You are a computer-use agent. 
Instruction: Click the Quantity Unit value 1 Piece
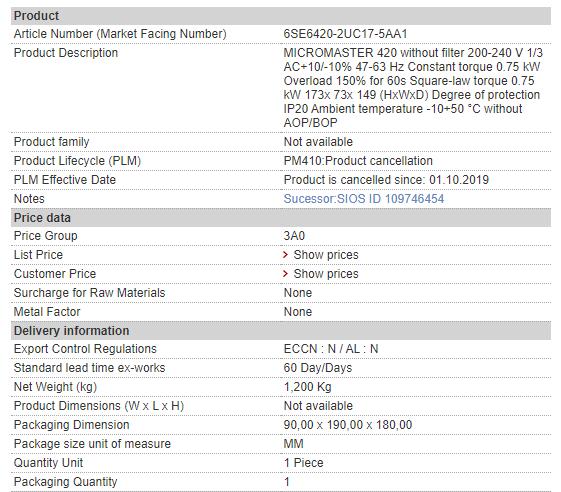(303, 463)
